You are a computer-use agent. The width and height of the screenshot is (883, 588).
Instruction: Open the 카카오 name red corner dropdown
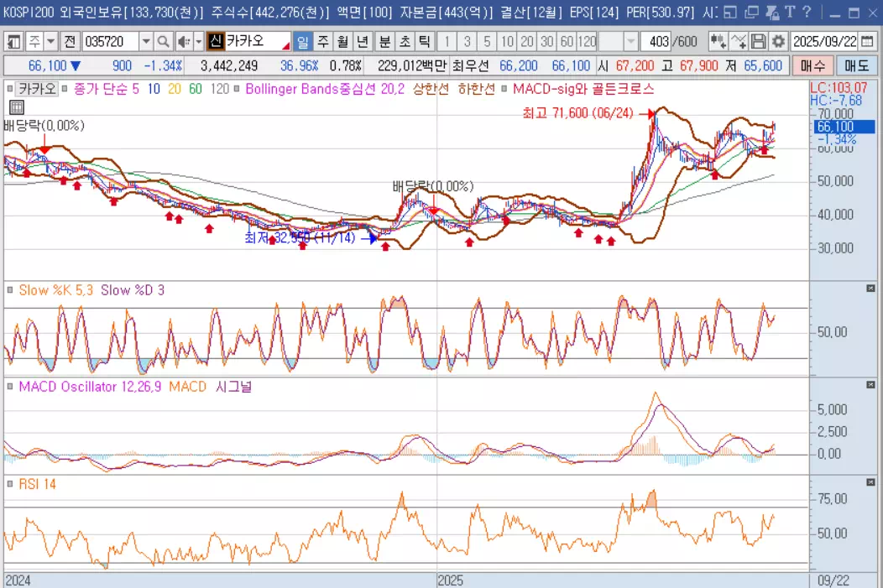pos(286,45)
